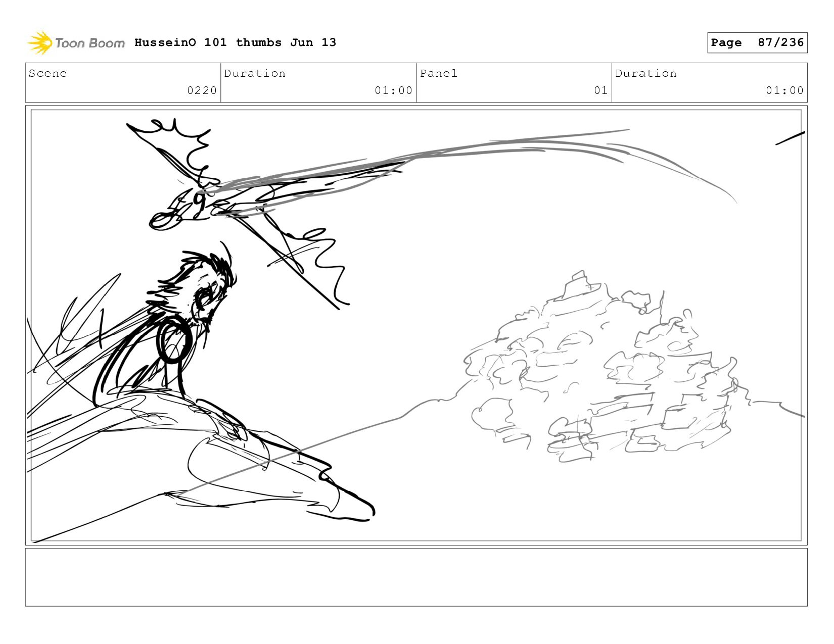Click the panel Duration label on the far right

tap(646, 73)
